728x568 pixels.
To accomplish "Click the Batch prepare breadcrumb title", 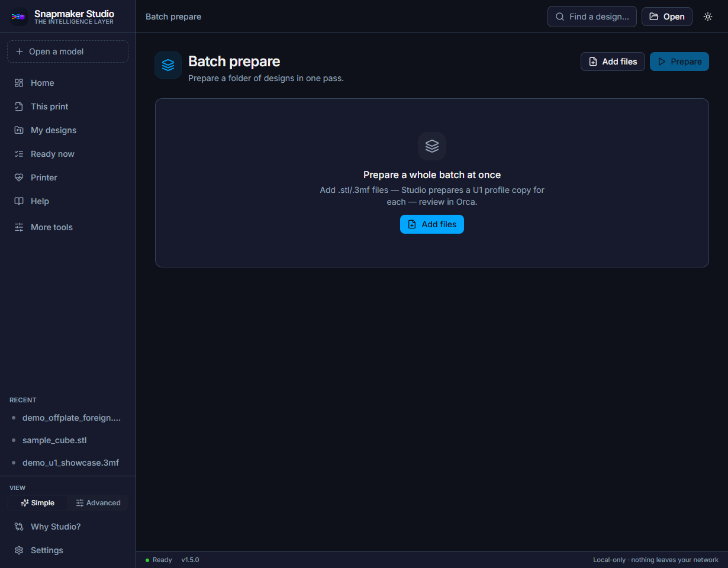I will click(x=173, y=17).
